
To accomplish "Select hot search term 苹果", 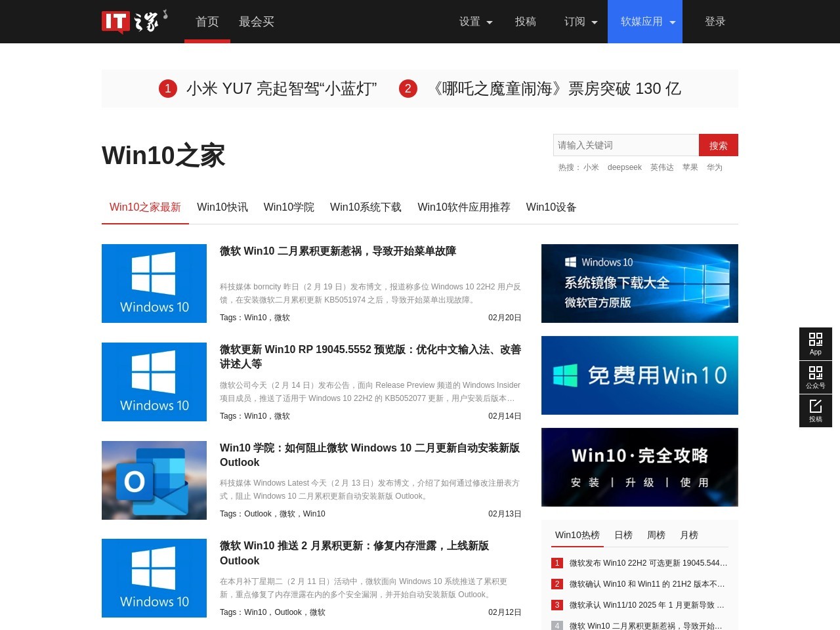I will pyautogui.click(x=690, y=167).
